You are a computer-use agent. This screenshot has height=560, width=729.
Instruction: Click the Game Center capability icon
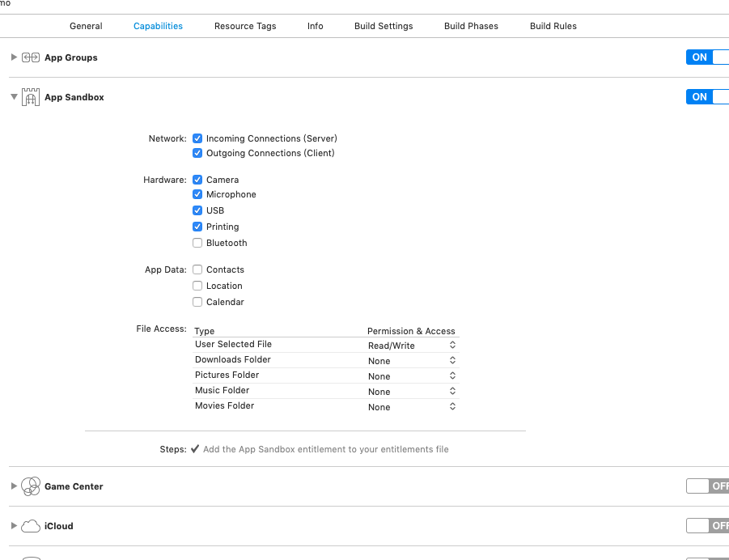point(31,486)
